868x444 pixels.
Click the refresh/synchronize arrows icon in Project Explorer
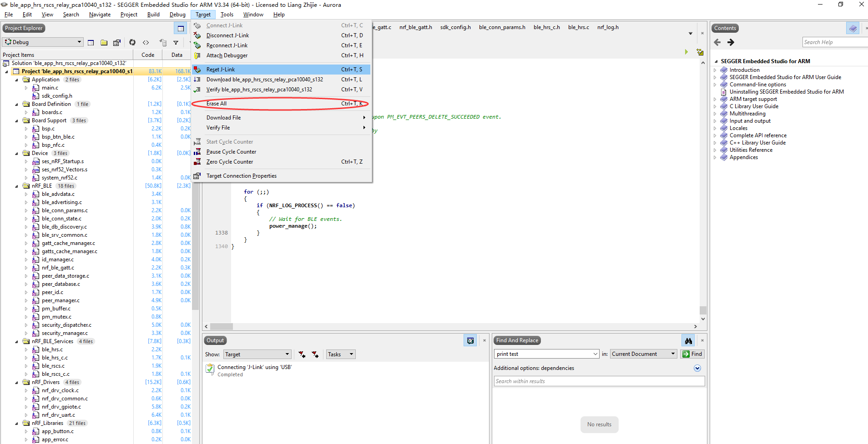point(132,42)
